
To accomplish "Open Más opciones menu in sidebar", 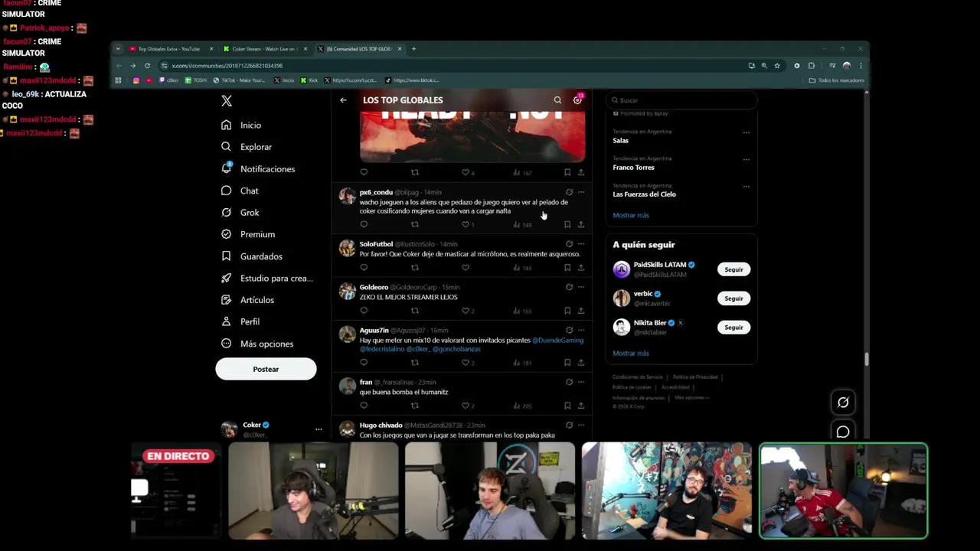I will coord(257,344).
